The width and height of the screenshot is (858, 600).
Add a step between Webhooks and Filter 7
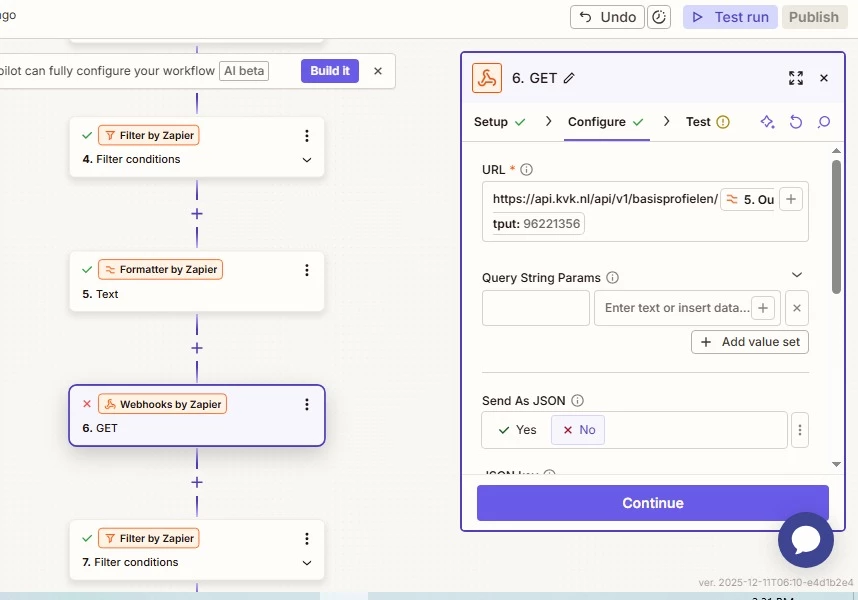(197, 482)
